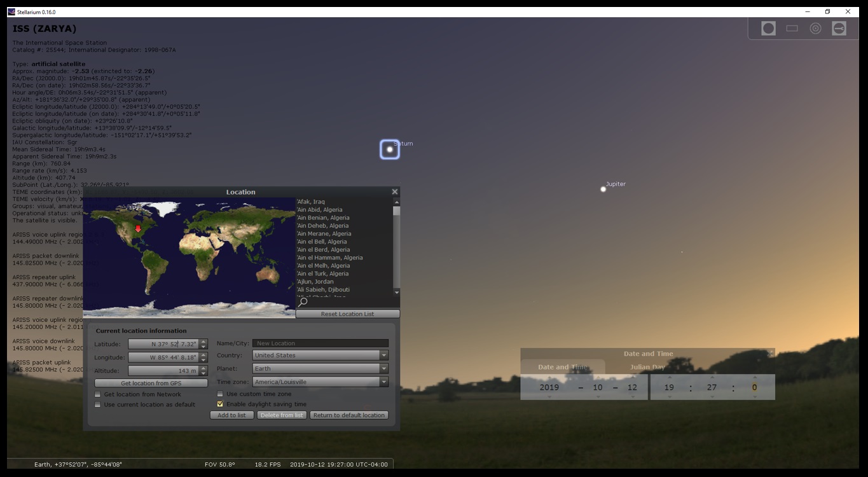Click Reset Location List button

[348, 314]
